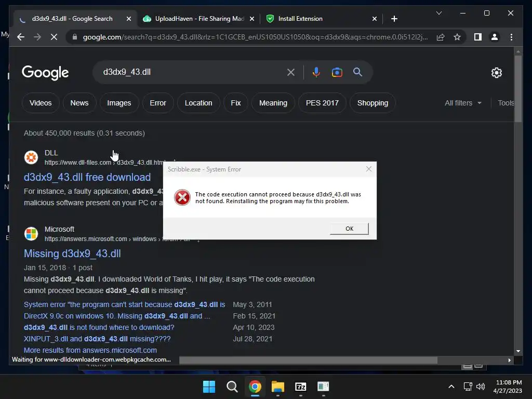
Task: Expand the All filters dropdown
Action: [x=463, y=103]
